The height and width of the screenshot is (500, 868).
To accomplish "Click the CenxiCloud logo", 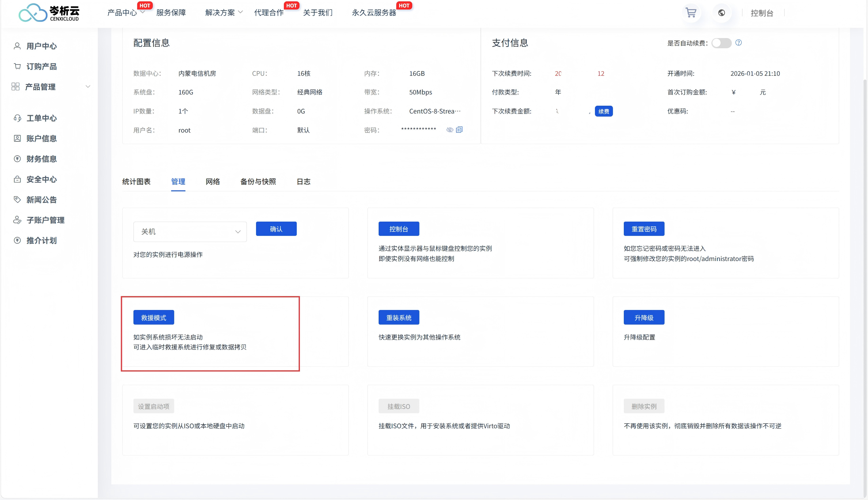I will (49, 13).
